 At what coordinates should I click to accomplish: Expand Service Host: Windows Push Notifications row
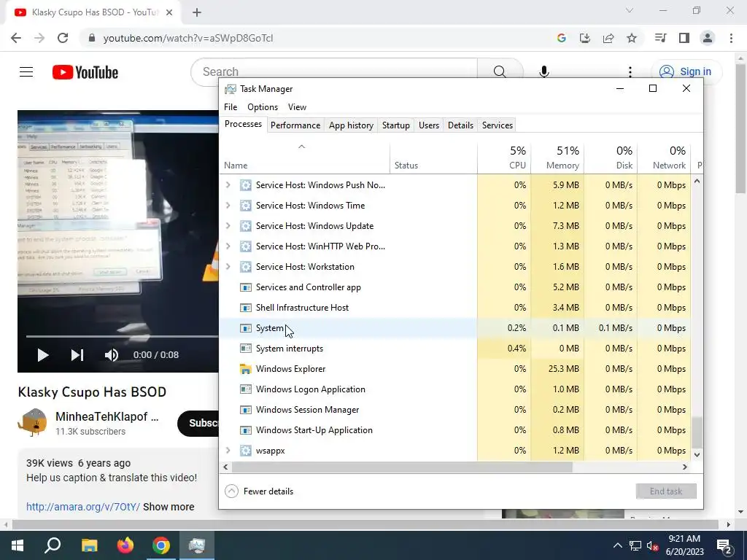[228, 184]
